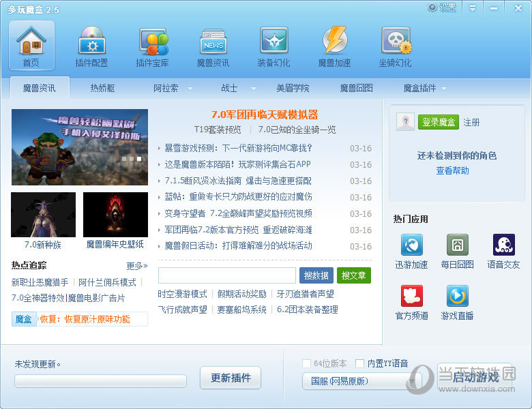The height and width of the screenshot is (409, 532).
Task: Expand the 魔盒插件 tab dropdown arrow
Action: [x=444, y=89]
